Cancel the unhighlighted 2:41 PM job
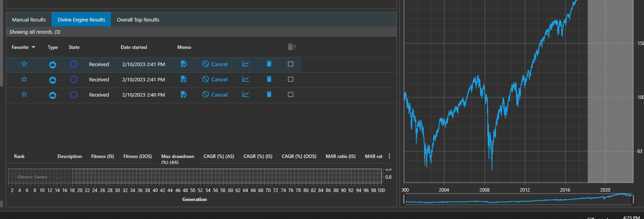644x219 pixels. pos(215,79)
